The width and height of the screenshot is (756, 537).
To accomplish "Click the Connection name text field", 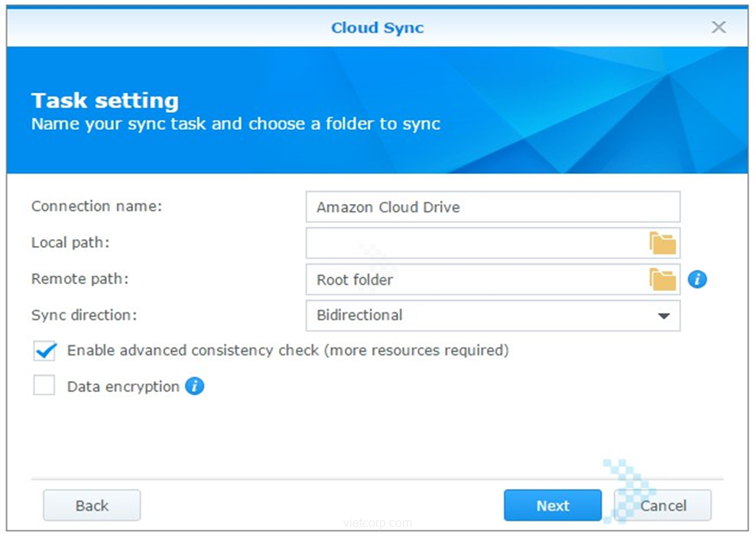I will click(492, 207).
